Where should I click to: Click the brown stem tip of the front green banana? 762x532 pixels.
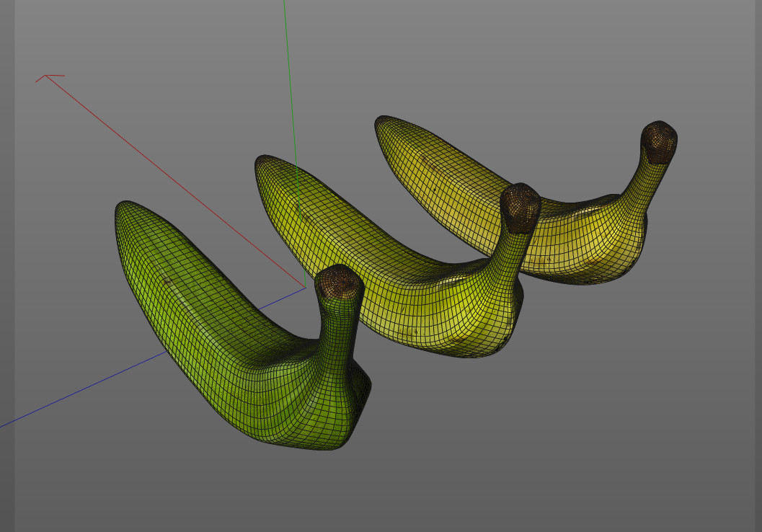(x=340, y=282)
